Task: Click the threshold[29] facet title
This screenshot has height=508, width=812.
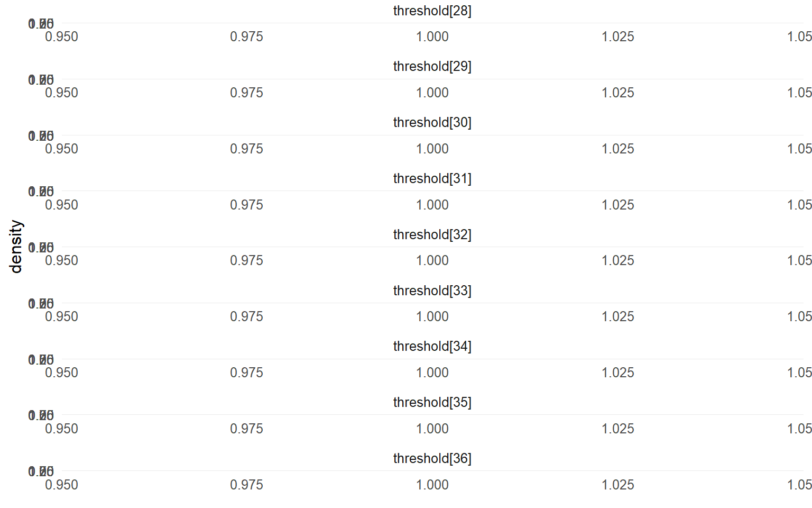Action: pos(432,67)
